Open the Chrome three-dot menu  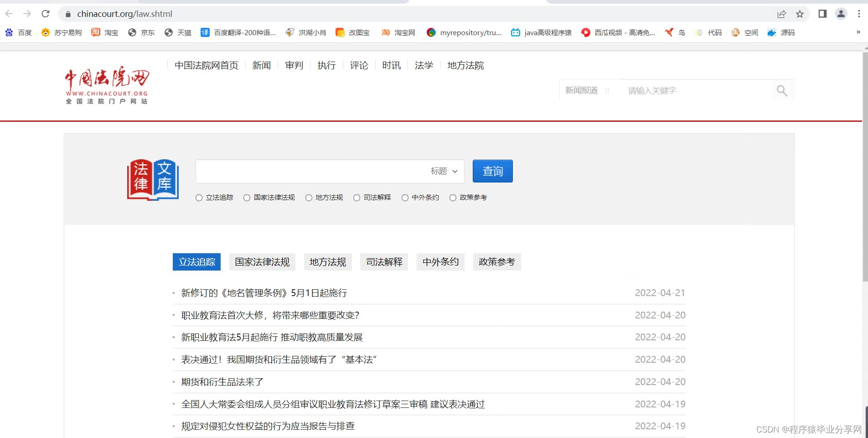click(x=859, y=14)
